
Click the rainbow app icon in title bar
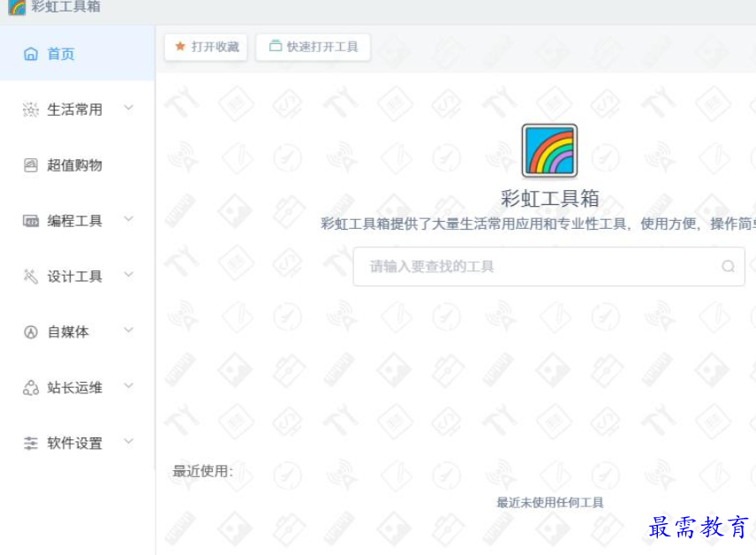pos(17,7)
